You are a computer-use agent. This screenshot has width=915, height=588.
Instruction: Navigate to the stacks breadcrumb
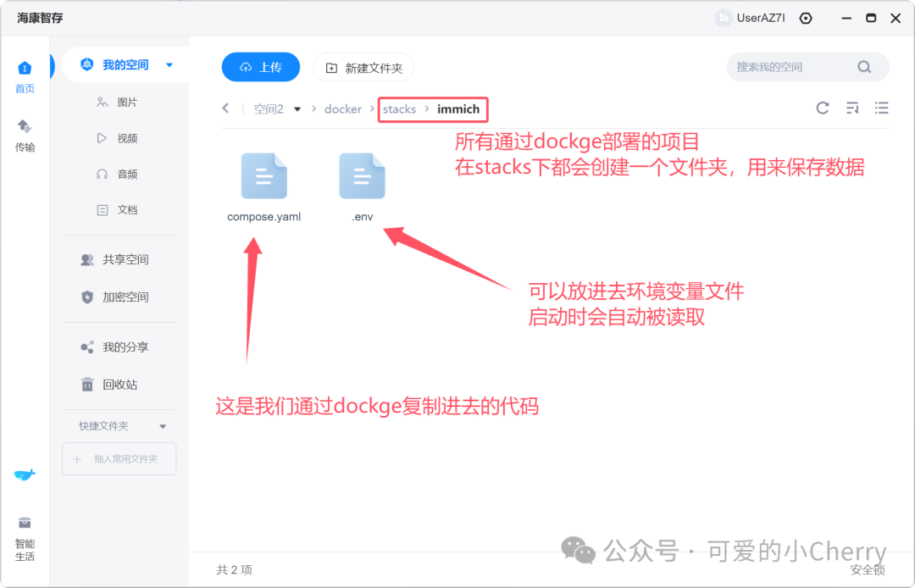point(399,109)
